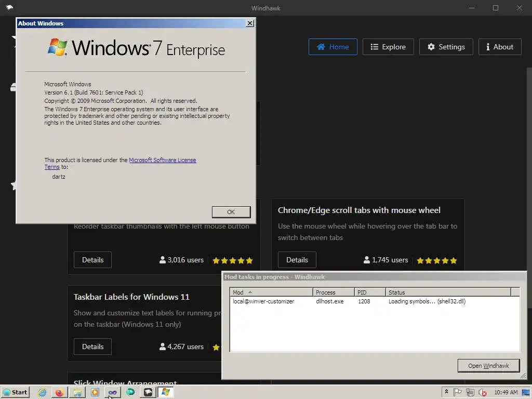Open the Action Center flag icon

(457, 392)
